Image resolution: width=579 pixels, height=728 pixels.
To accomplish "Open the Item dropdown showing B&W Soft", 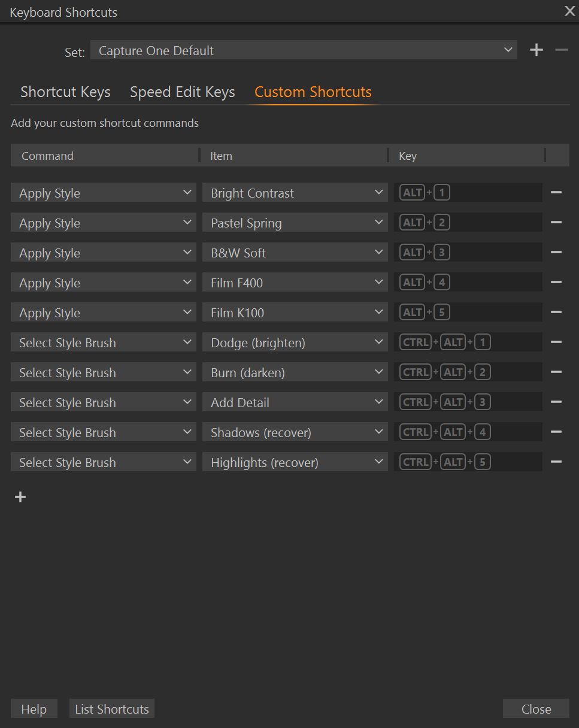I will coord(295,253).
